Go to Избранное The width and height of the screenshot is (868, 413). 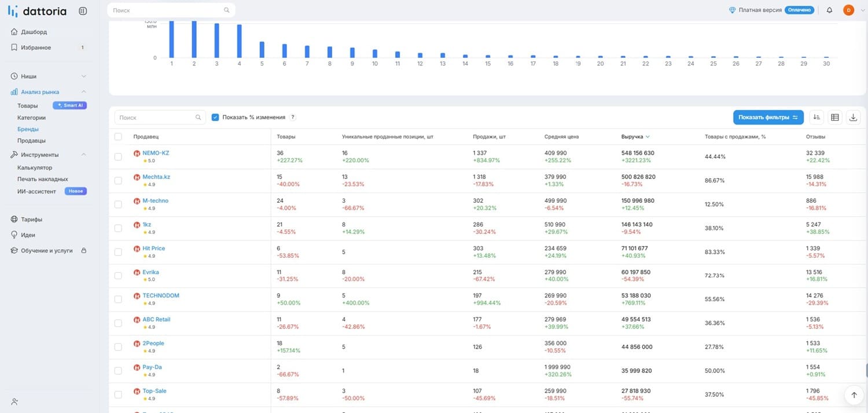(36, 47)
